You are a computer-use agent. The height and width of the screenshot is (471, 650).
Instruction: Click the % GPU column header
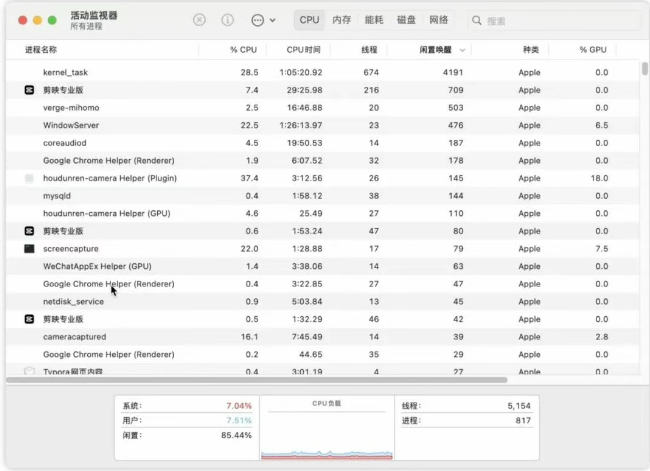point(592,49)
